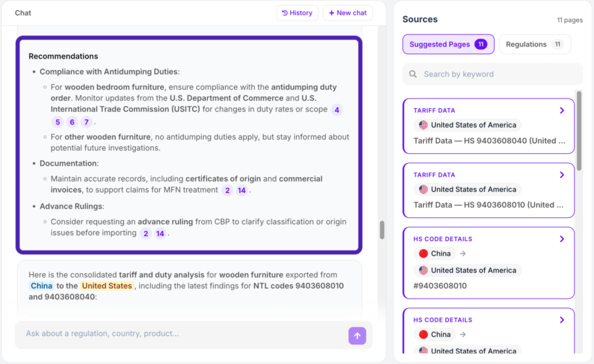Expand the HS Code Details #9403608010 card chevron
This screenshot has width=594, height=364.
pyautogui.click(x=562, y=239)
